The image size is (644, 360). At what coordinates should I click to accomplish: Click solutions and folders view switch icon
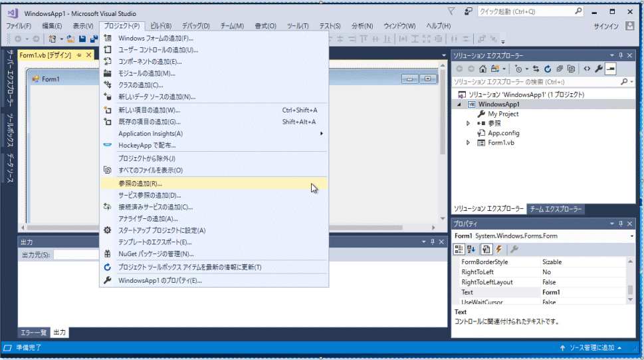coord(495,69)
